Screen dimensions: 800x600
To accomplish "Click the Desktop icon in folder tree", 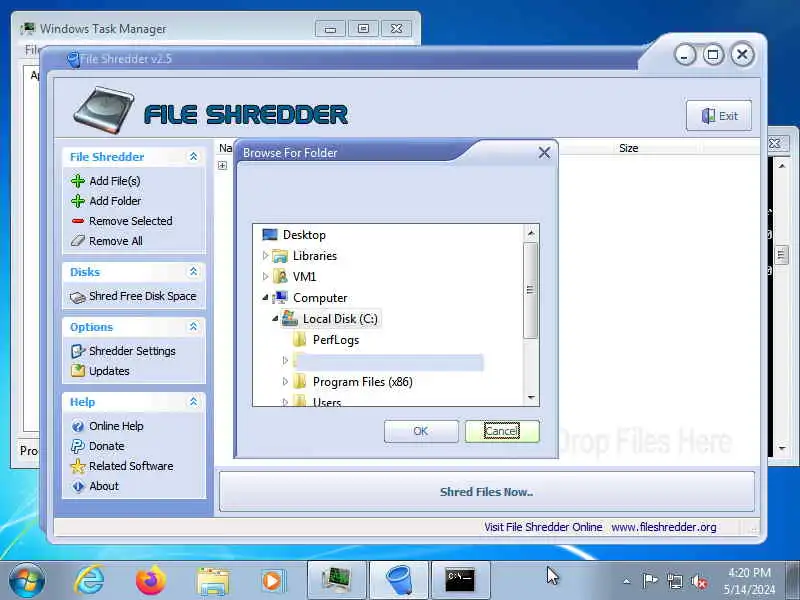I will click(269, 235).
